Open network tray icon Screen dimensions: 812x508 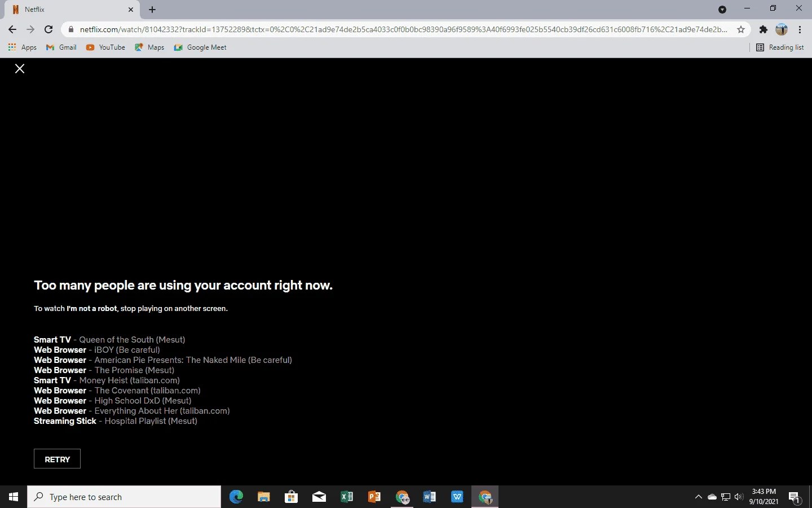click(x=726, y=497)
